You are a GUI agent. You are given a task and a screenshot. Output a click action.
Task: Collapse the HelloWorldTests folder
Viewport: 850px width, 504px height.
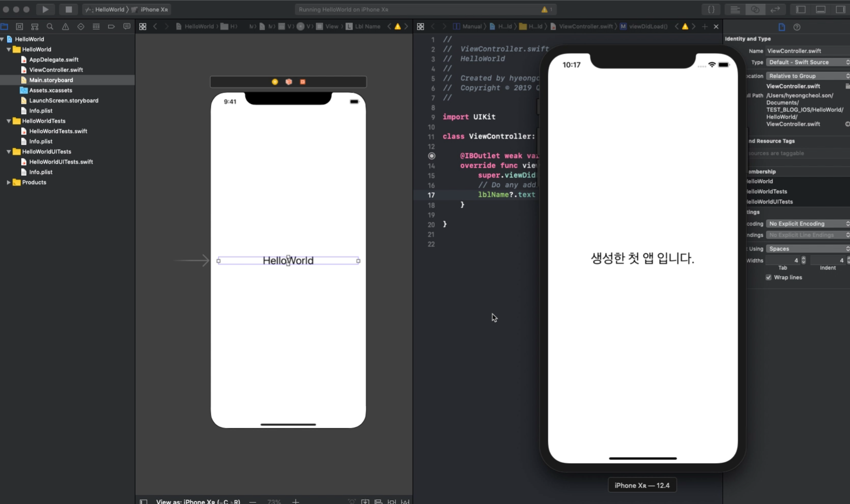[x=9, y=121]
